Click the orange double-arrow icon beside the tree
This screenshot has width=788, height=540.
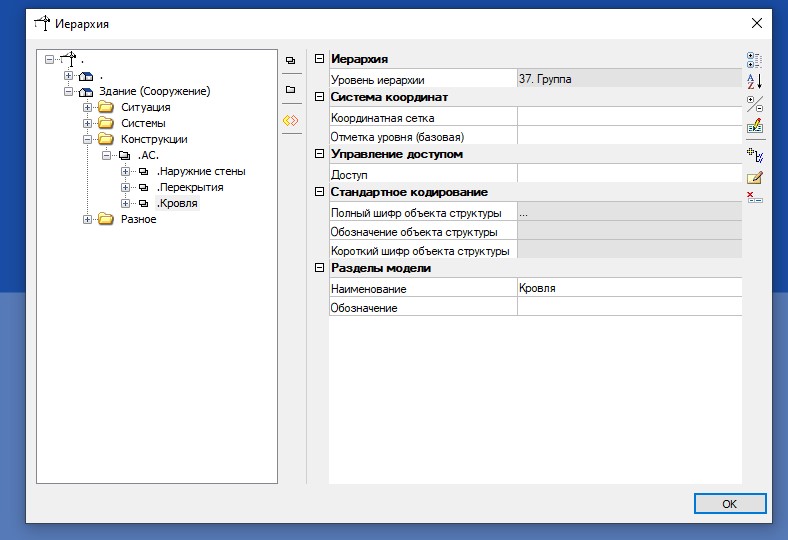(291, 120)
